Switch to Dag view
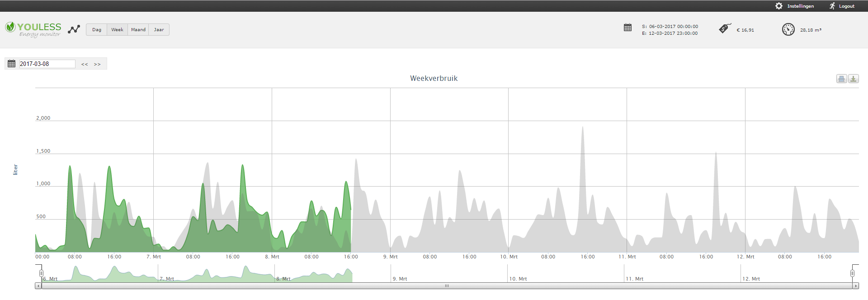Viewport: 868px width, 300px height. (97, 30)
